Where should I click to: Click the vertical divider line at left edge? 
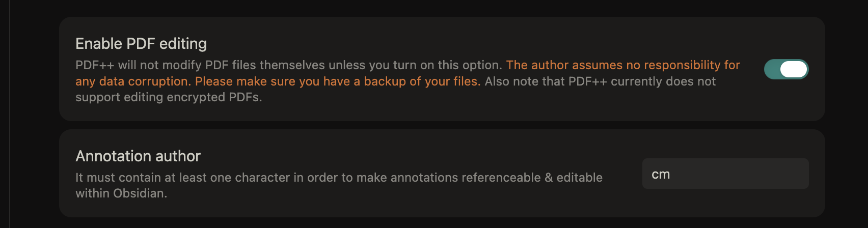(10, 114)
